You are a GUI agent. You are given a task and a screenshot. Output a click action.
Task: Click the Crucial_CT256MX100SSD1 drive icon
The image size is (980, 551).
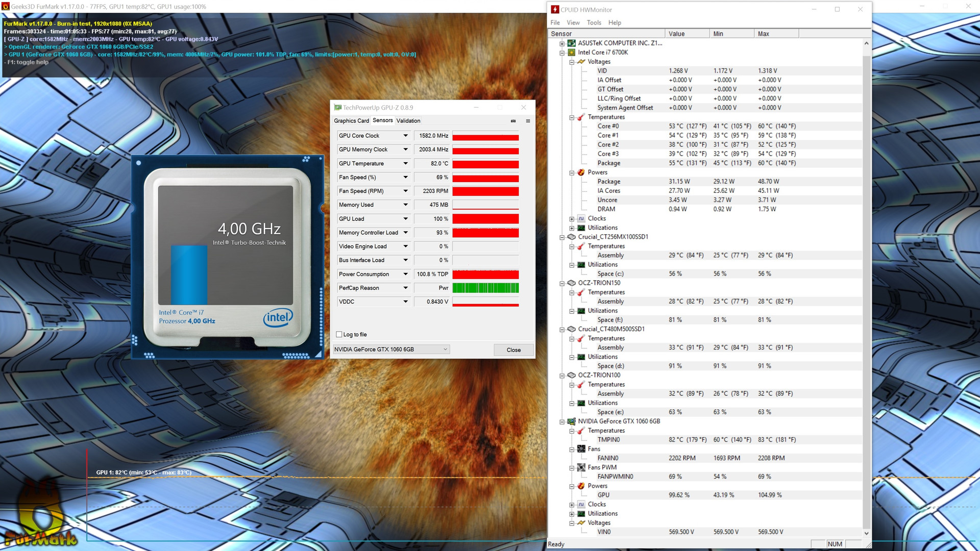[572, 237]
